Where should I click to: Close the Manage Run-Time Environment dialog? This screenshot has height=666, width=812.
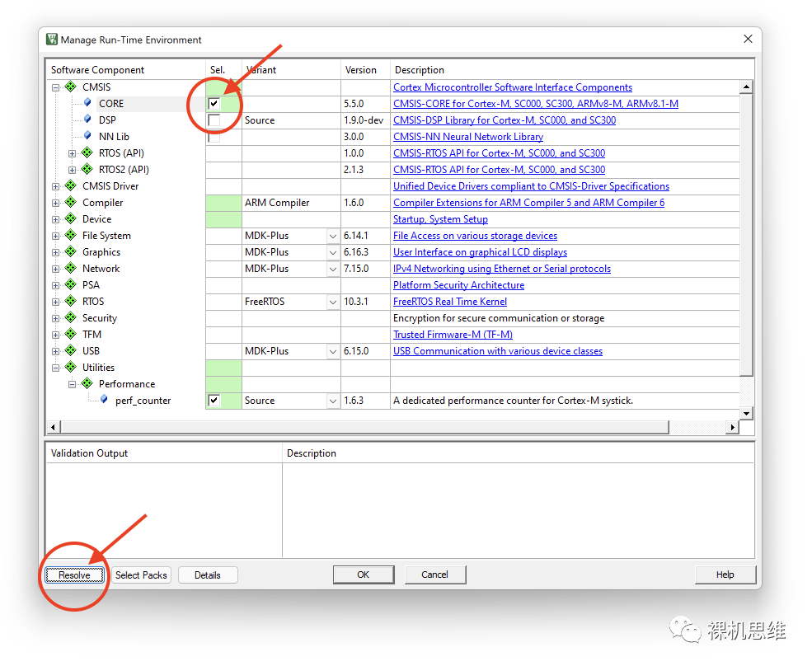(748, 40)
